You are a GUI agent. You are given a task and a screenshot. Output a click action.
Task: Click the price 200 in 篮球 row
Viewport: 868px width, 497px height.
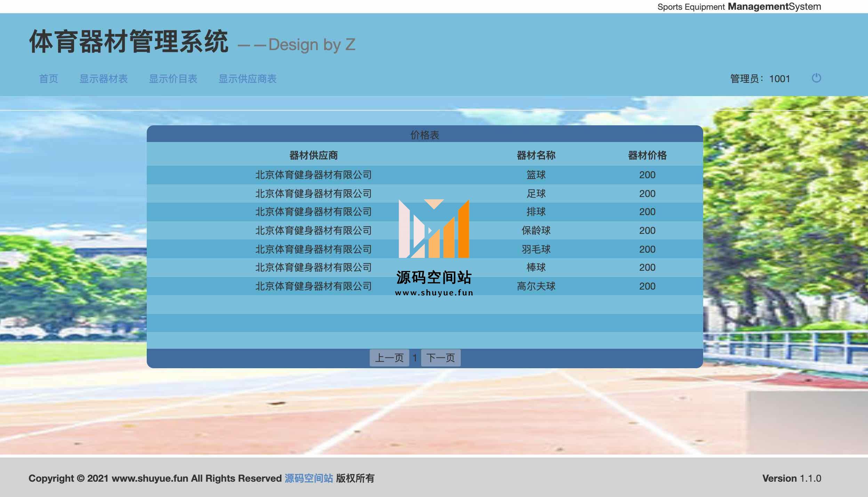[647, 175]
